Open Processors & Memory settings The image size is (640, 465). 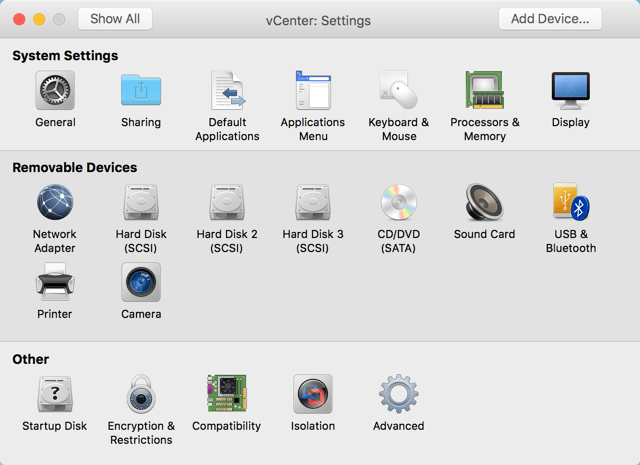point(485,91)
